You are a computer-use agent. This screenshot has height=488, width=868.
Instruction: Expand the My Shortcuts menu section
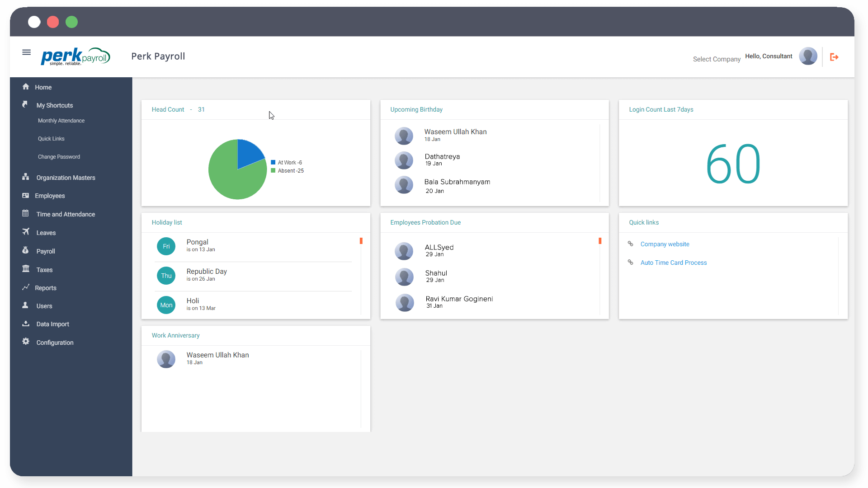[x=54, y=105]
